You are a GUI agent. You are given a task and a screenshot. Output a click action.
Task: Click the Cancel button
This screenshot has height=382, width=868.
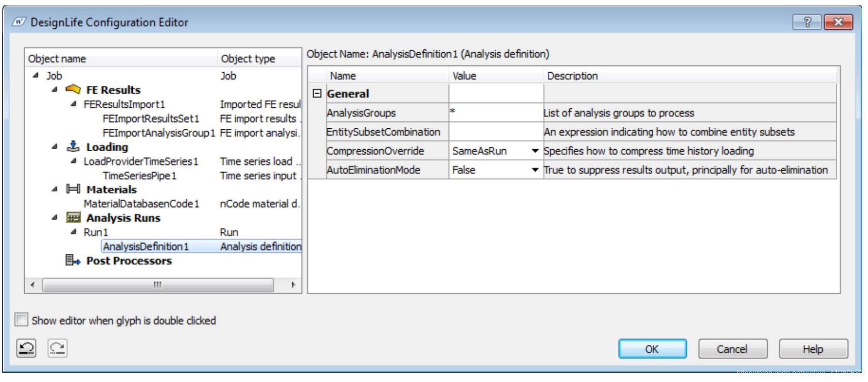pyautogui.click(x=732, y=349)
